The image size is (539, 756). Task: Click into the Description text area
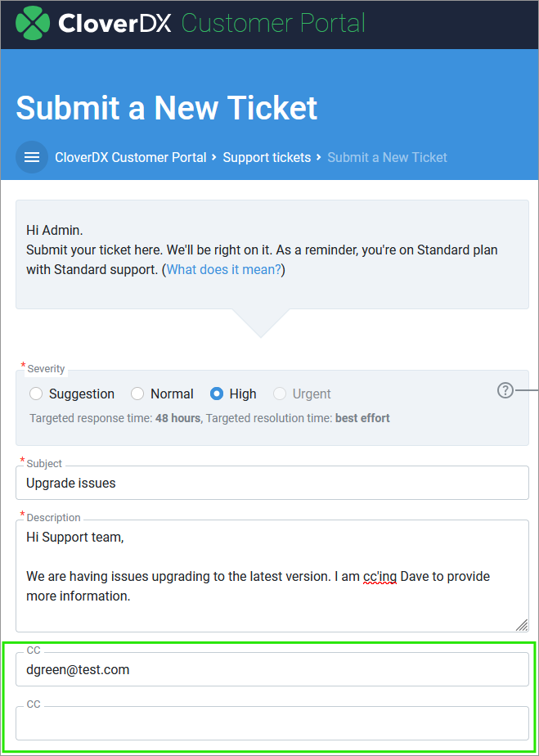(272, 576)
